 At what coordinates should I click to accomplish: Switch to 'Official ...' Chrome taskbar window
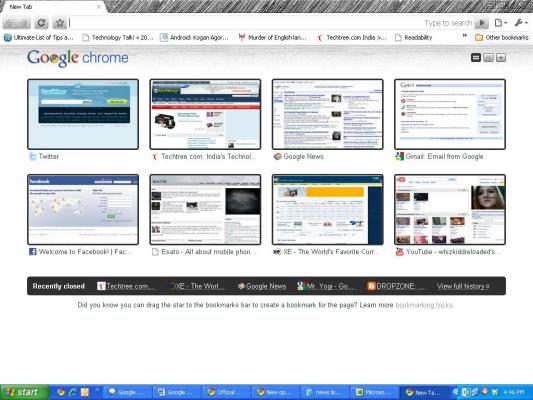click(226, 392)
